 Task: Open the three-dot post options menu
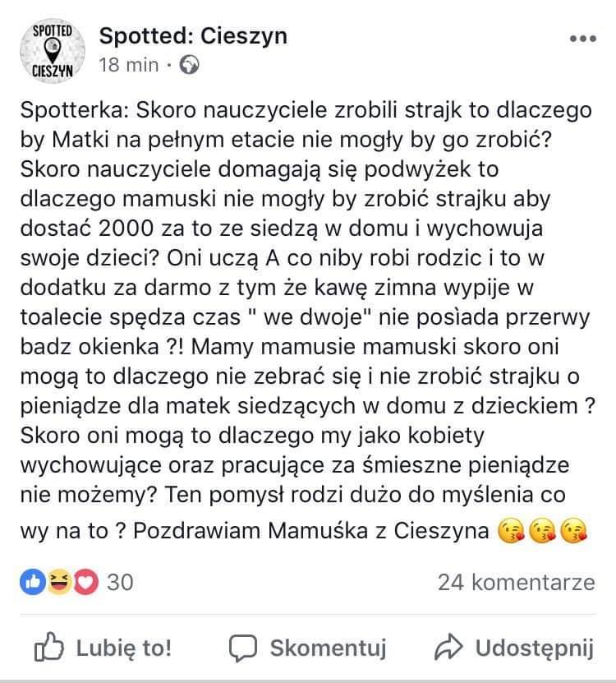point(582,39)
